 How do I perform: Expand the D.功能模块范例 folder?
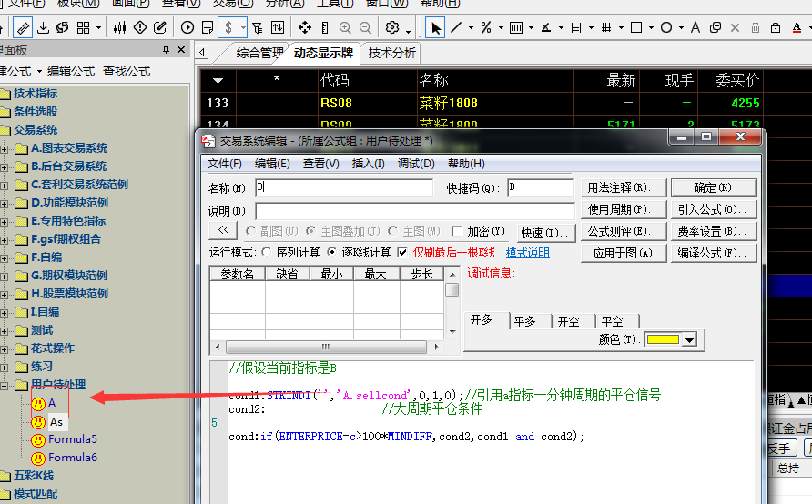click(x=5, y=204)
